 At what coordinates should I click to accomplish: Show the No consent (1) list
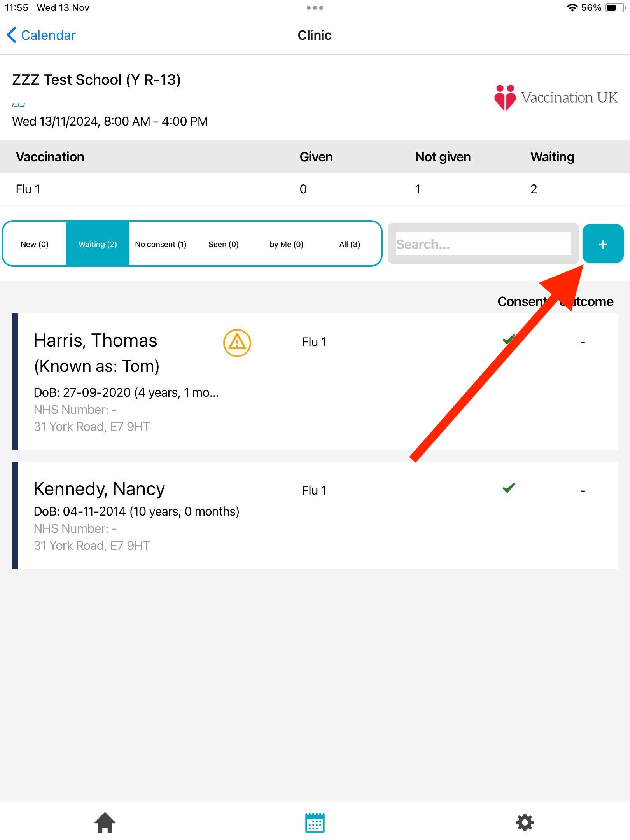click(x=161, y=244)
